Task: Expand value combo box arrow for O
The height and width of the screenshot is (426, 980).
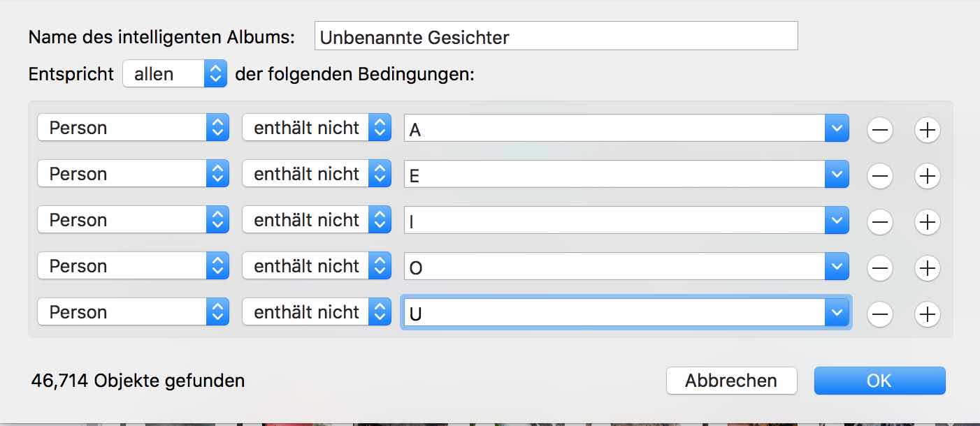Action: 837,267
